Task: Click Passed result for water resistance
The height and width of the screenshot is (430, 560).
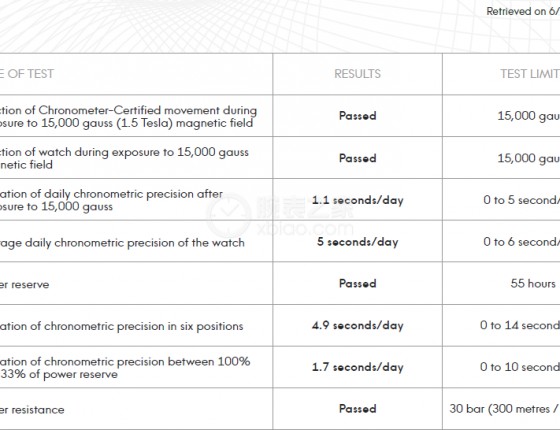Action: (358, 409)
